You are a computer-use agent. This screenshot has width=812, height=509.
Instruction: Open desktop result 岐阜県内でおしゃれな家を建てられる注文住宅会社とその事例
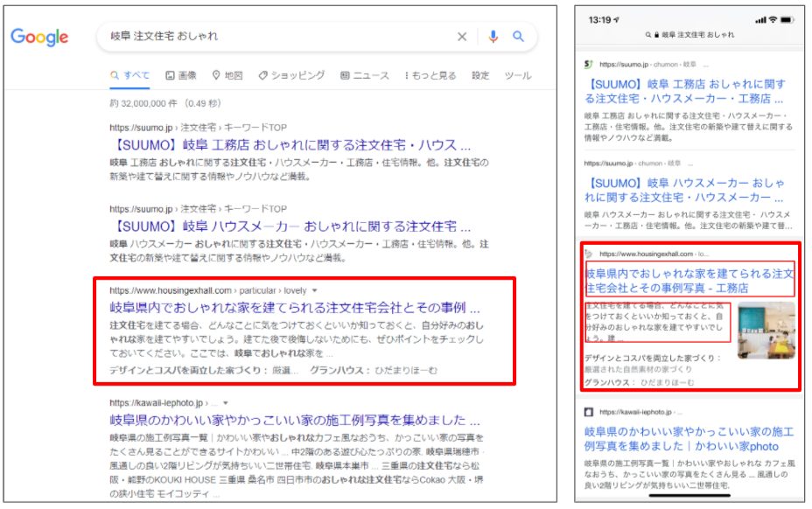pyautogui.click(x=295, y=308)
